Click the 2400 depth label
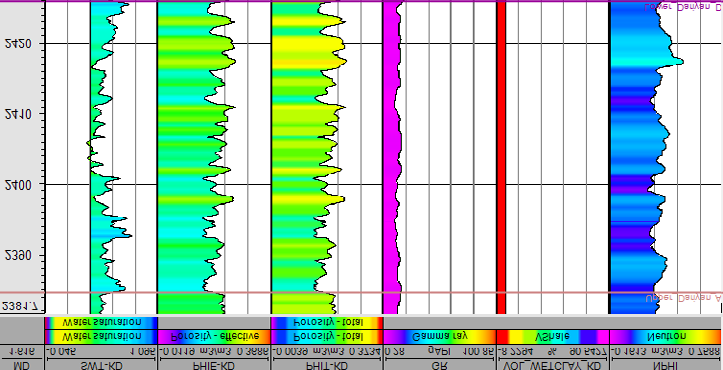 [x=18, y=185]
